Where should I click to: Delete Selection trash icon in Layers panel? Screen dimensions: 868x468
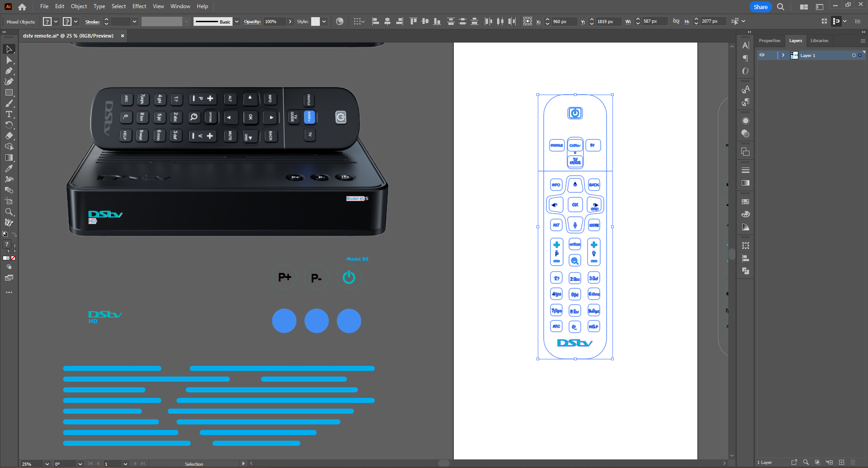[853, 462]
